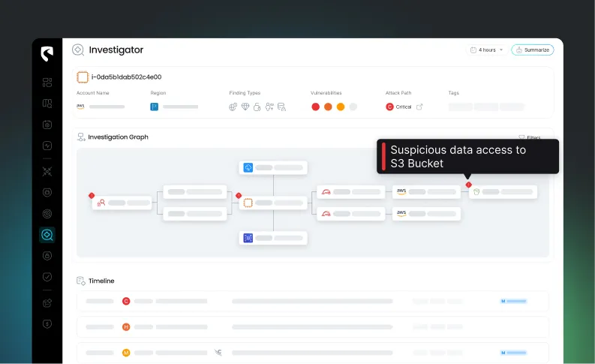Screen dimensions: 595x364
Task: Open timeline row with red C badge
Action: (313, 302)
